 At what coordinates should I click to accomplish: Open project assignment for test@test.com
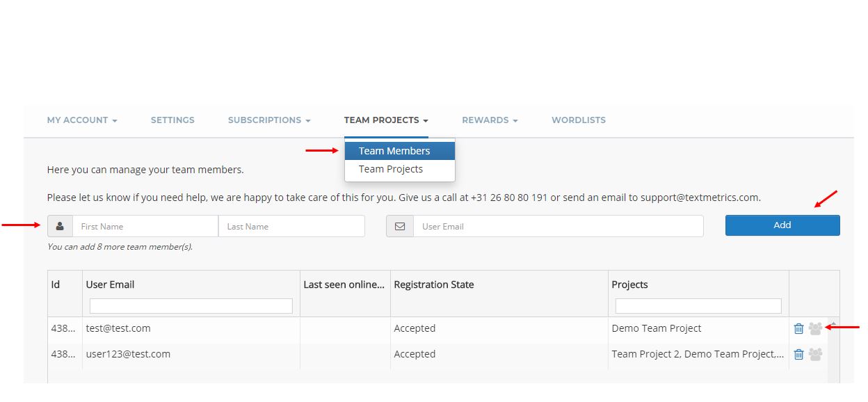815,329
